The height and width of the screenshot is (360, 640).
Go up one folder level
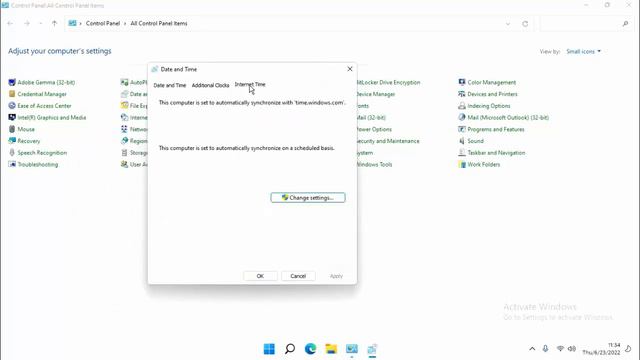[x=54, y=24]
